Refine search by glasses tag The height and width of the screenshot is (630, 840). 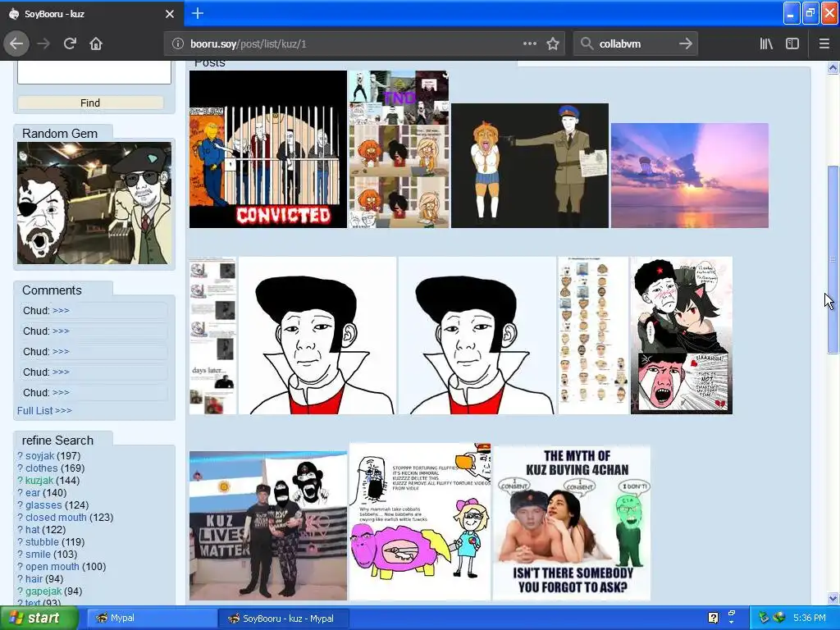pyautogui.click(x=43, y=505)
